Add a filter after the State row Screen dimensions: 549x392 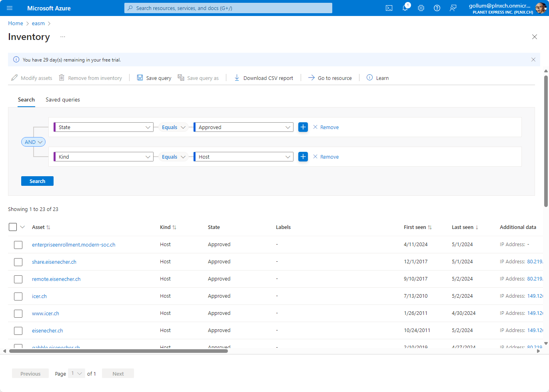303,127
